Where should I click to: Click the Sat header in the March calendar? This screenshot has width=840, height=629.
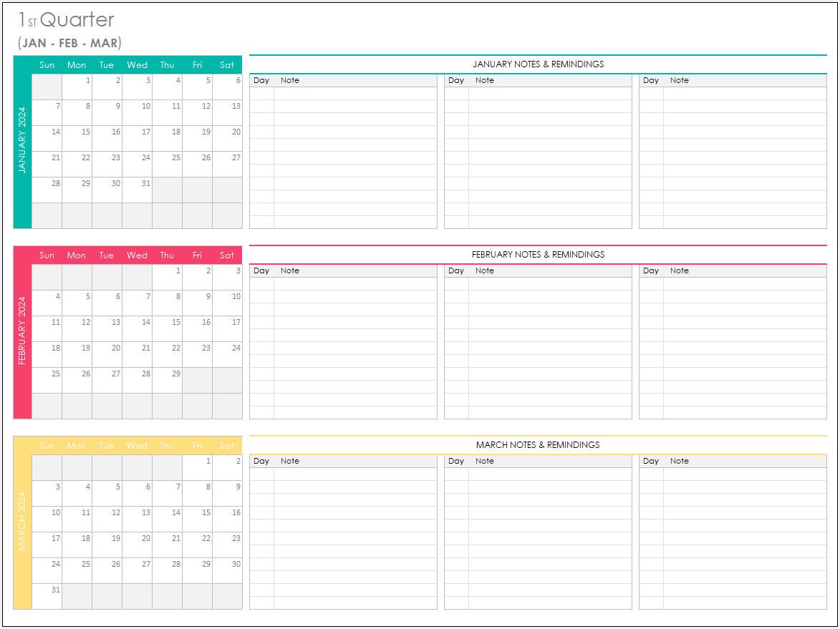point(227,445)
